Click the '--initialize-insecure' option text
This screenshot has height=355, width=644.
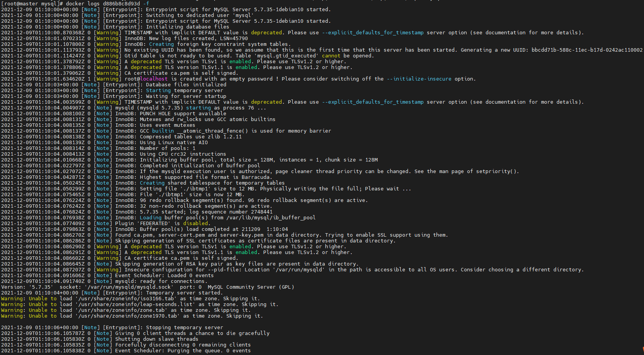(419, 79)
